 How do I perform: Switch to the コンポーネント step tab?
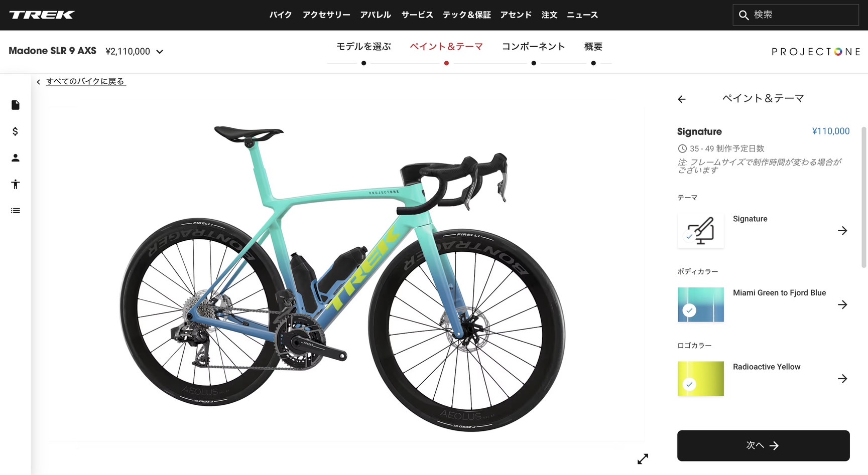tap(534, 47)
